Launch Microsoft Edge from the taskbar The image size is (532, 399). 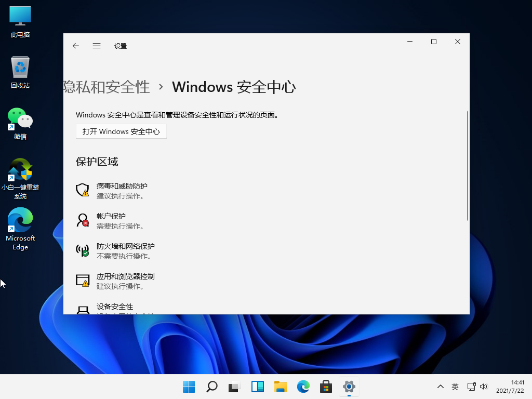[x=303, y=387]
